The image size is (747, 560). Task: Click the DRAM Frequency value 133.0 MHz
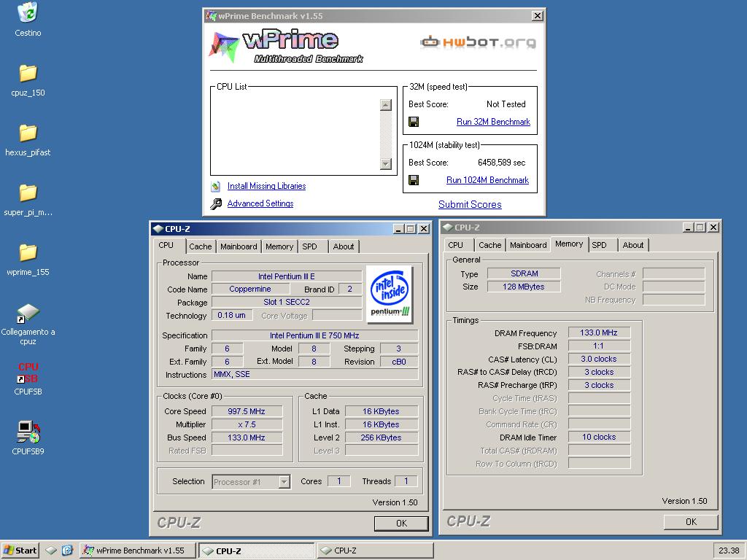(x=599, y=332)
